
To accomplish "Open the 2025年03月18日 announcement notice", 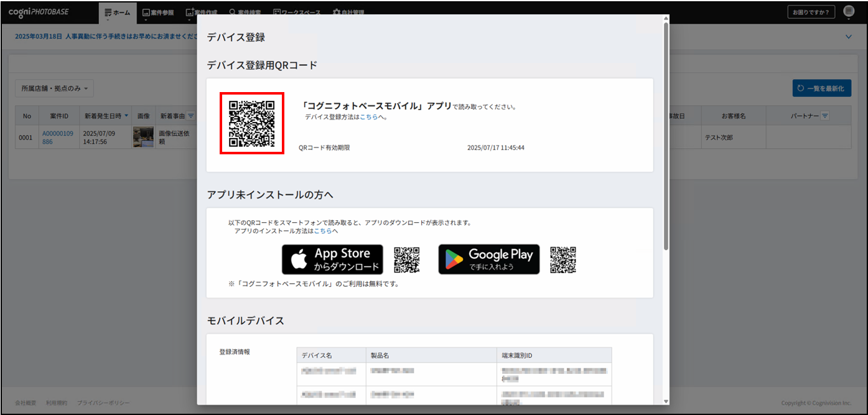I will click(x=106, y=37).
